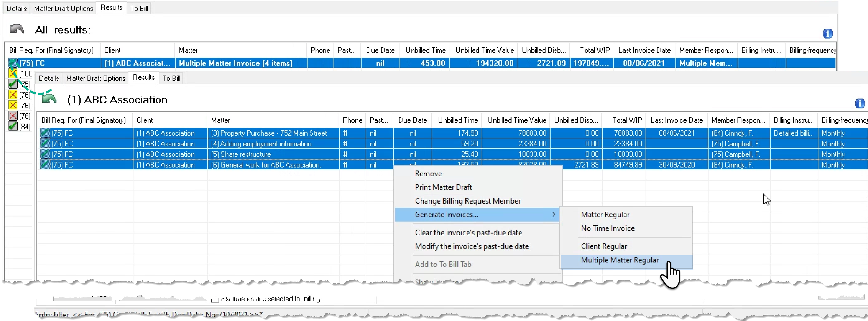Open the blue info icon in the All results window
This screenshot has height=321, width=868.
pyautogui.click(x=827, y=33)
